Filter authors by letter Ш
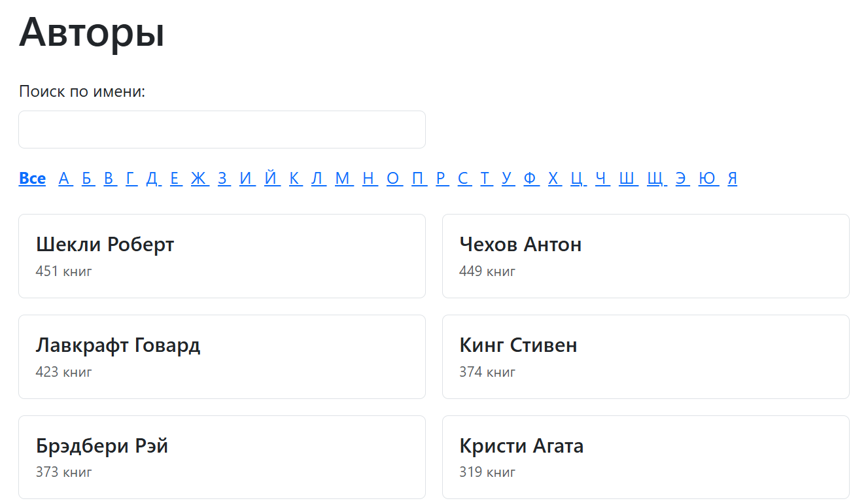The image size is (868, 503). (x=627, y=178)
